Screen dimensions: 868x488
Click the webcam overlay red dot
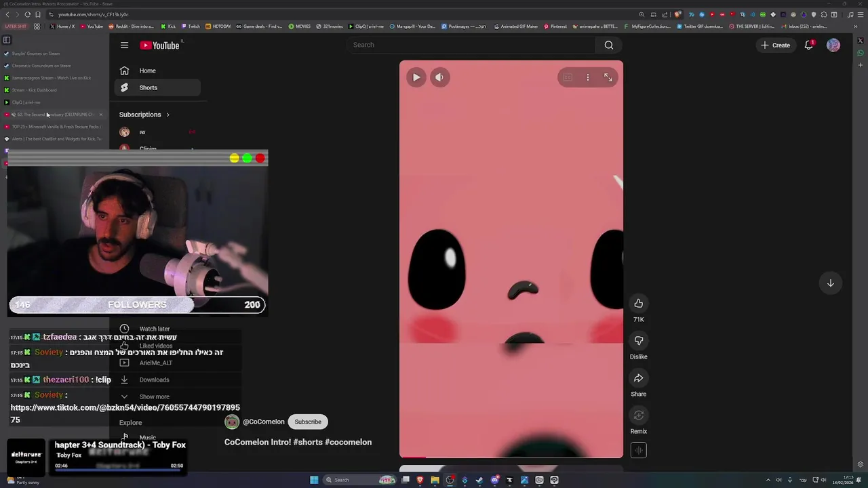(260, 158)
